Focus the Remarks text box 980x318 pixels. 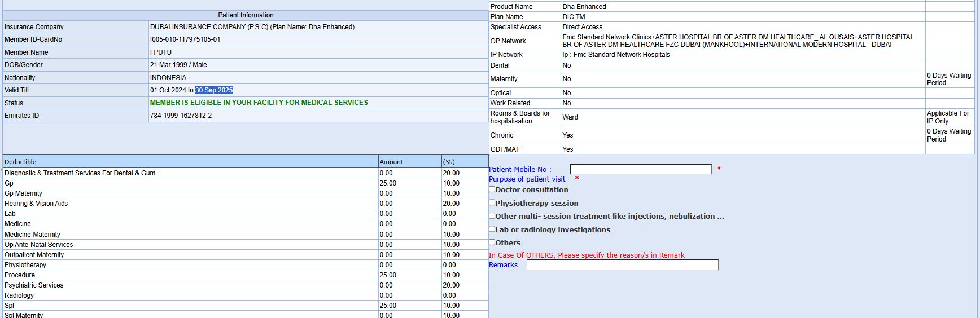(x=622, y=265)
